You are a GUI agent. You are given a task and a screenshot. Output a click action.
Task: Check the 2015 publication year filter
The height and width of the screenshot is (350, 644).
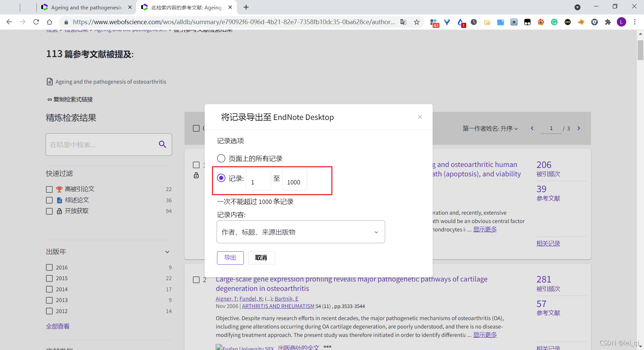[49, 278]
